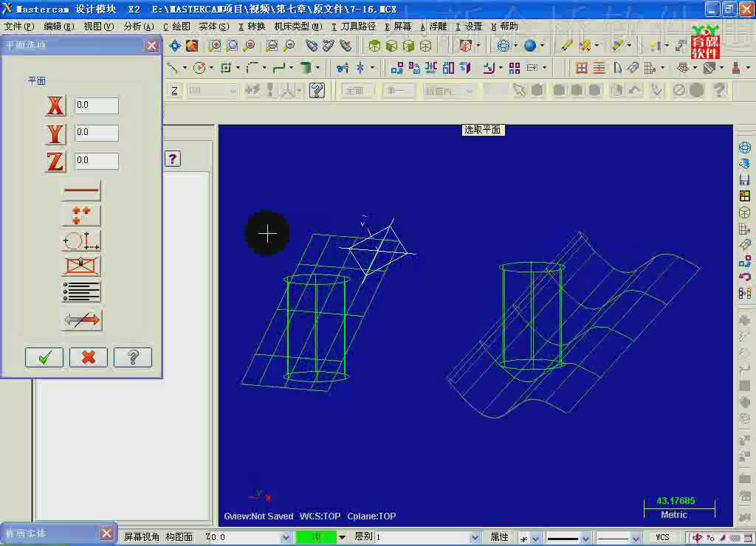Viewport: 756px width, 546px height.
Task: Click the Xform translate icon
Action: click(396, 68)
